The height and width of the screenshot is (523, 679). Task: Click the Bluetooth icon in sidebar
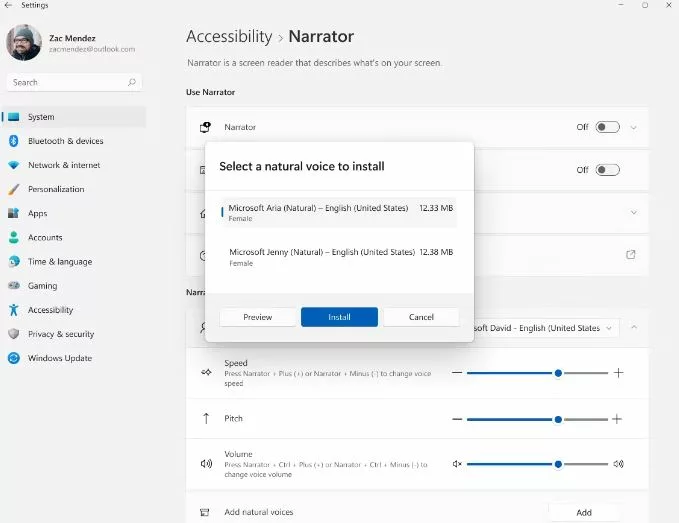tap(14, 141)
